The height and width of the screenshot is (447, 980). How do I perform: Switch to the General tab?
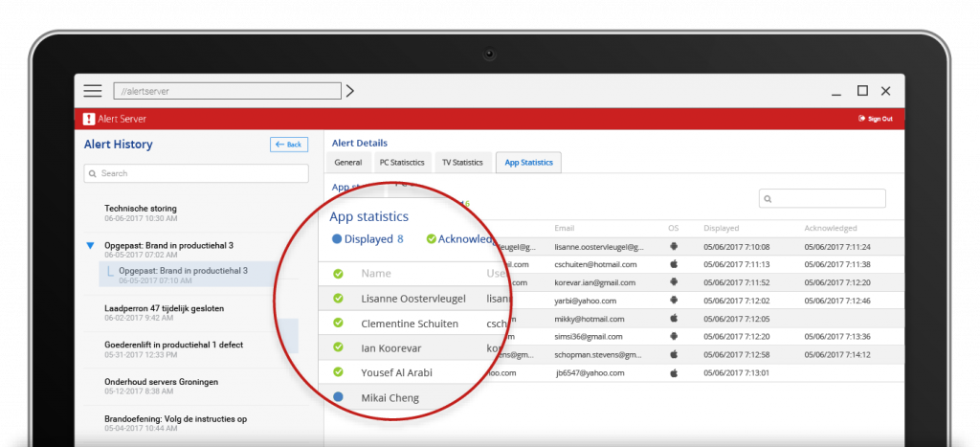point(348,163)
